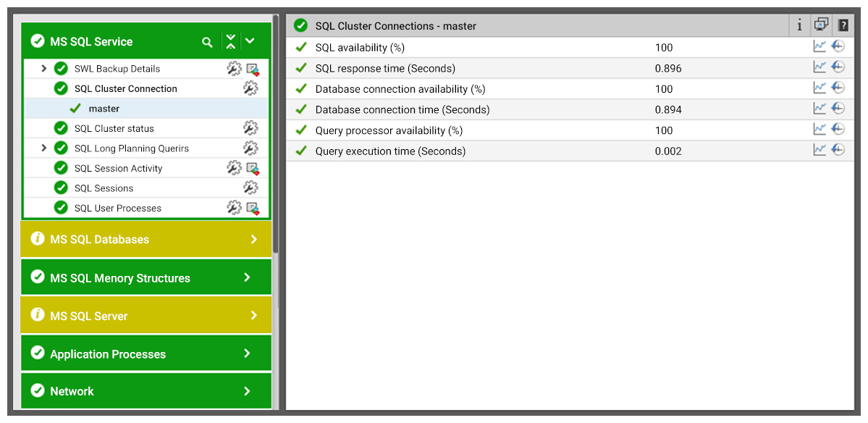Select the SQL Sessions test

click(104, 188)
